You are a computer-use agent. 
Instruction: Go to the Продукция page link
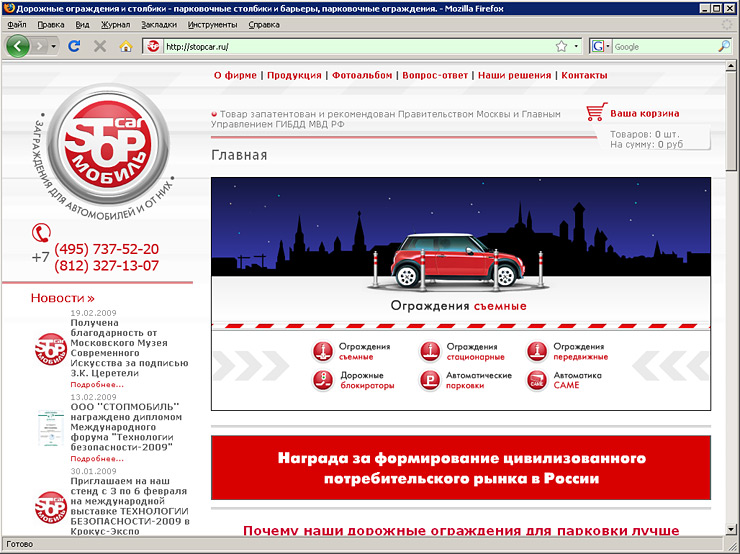(x=294, y=75)
